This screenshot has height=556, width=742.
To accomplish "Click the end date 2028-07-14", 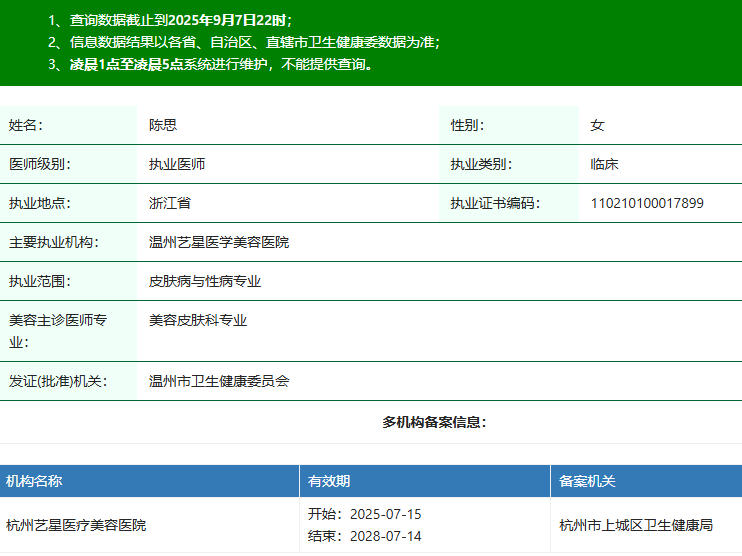I will (386, 536).
